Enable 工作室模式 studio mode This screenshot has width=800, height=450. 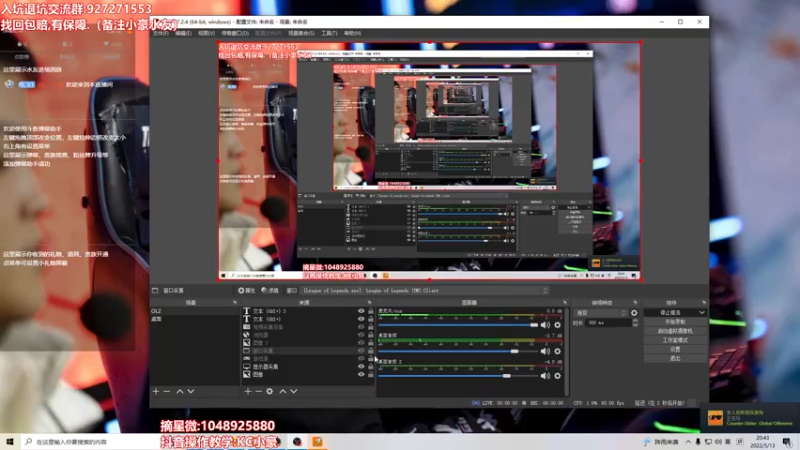tap(675, 340)
